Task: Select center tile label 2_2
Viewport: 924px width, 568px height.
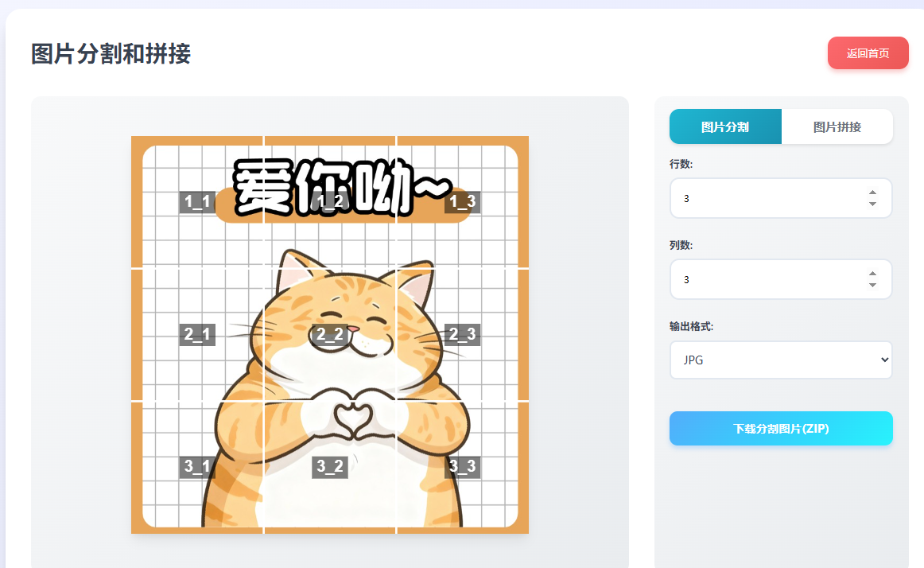Action: tap(329, 334)
